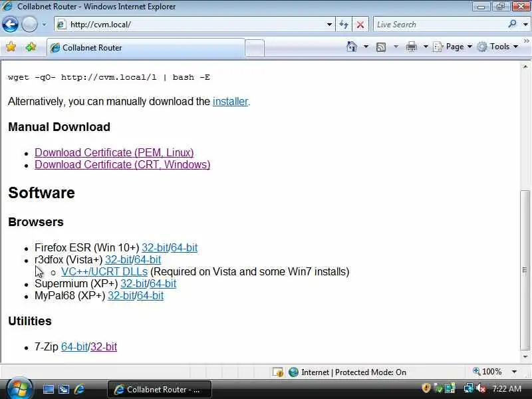Launch Internet Explorer from quick launch
This screenshot has width=532, height=399.
click(x=79, y=389)
